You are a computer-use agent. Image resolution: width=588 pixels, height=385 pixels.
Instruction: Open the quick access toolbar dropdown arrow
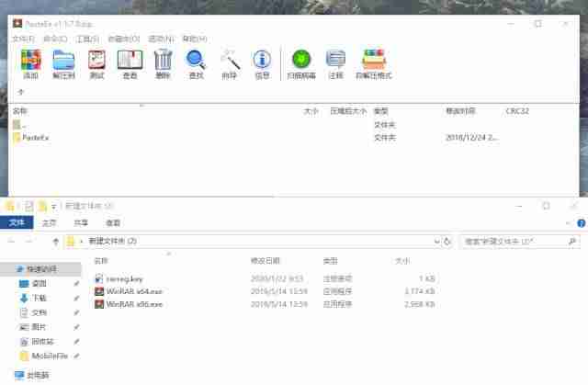tap(54, 207)
